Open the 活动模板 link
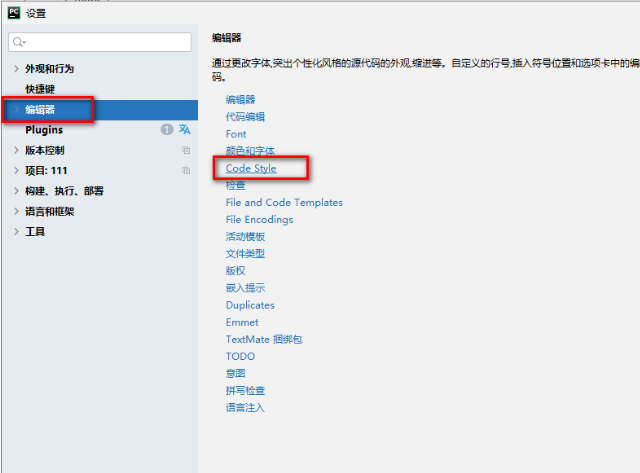This screenshot has width=640, height=473. coord(245,237)
